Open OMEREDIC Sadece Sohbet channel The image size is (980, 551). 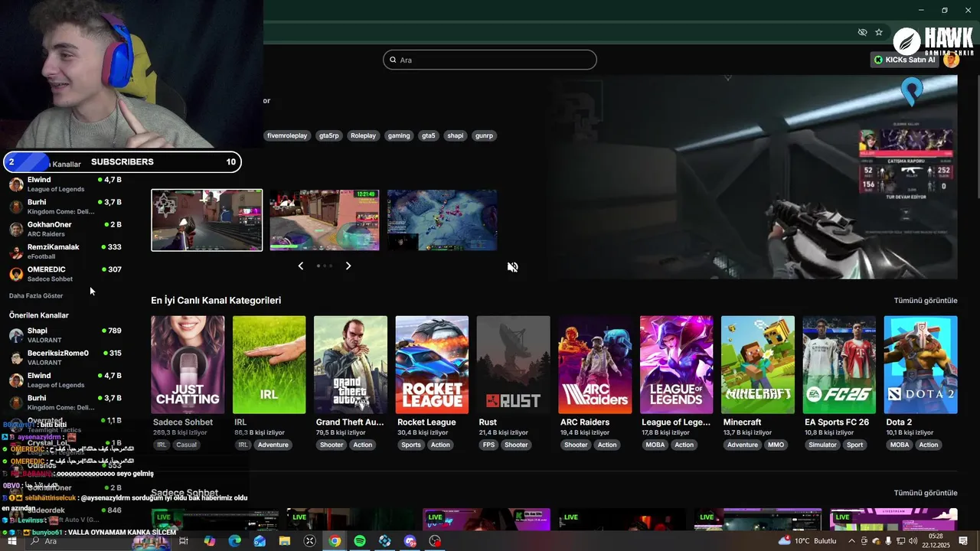click(66, 274)
